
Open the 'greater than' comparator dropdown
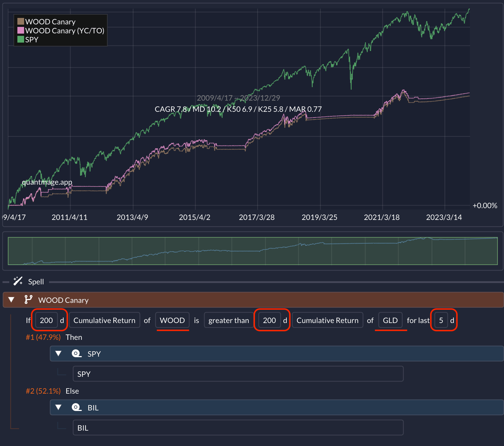point(228,320)
